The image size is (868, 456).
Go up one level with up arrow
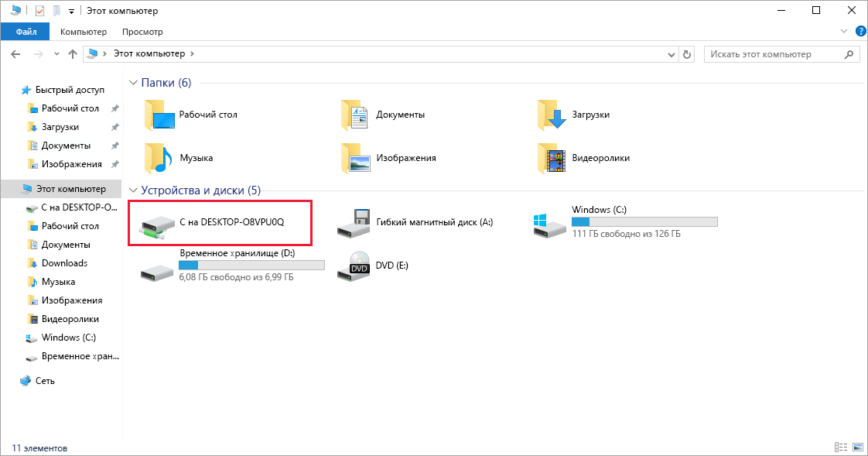pyautogui.click(x=73, y=53)
